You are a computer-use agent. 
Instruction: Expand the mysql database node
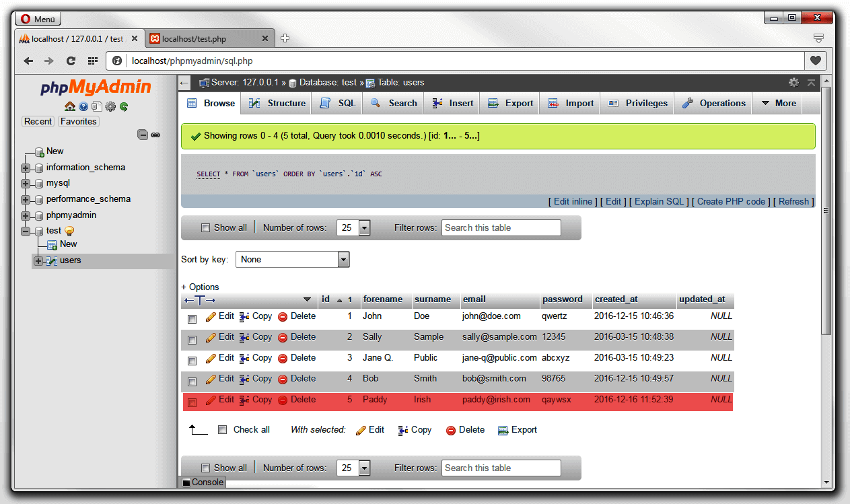coord(25,182)
